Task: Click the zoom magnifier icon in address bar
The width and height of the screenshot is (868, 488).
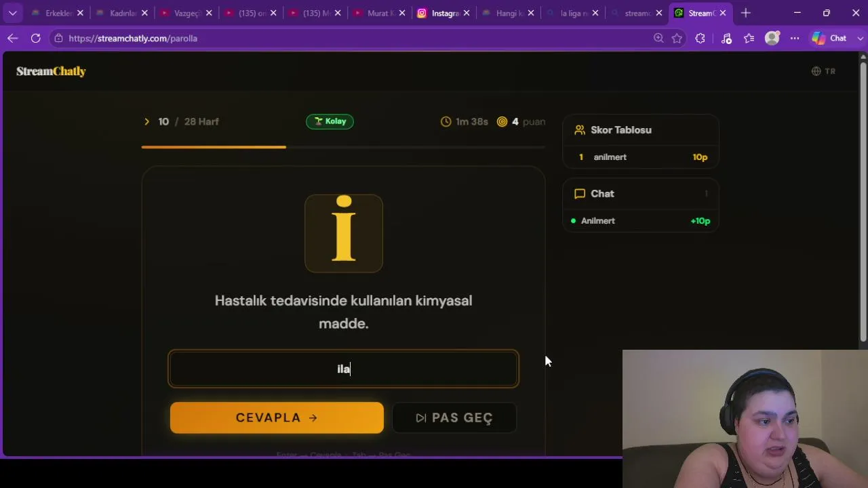Action: (x=658, y=39)
